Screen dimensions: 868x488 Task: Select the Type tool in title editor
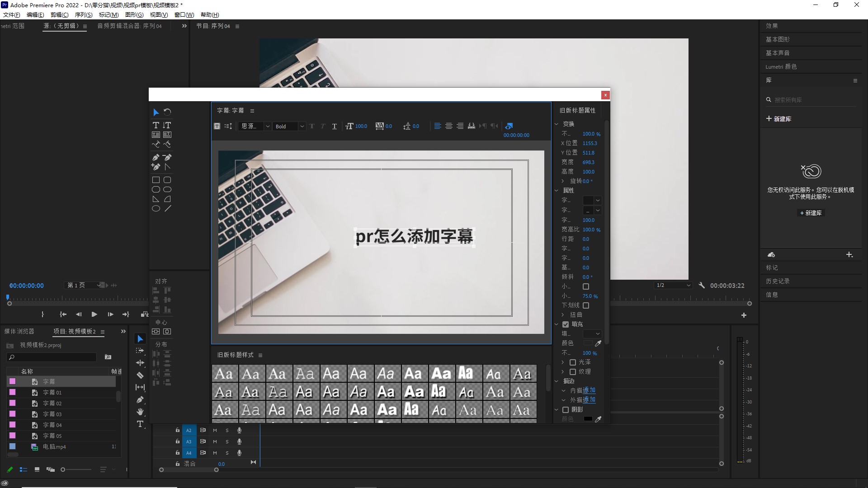pos(156,125)
